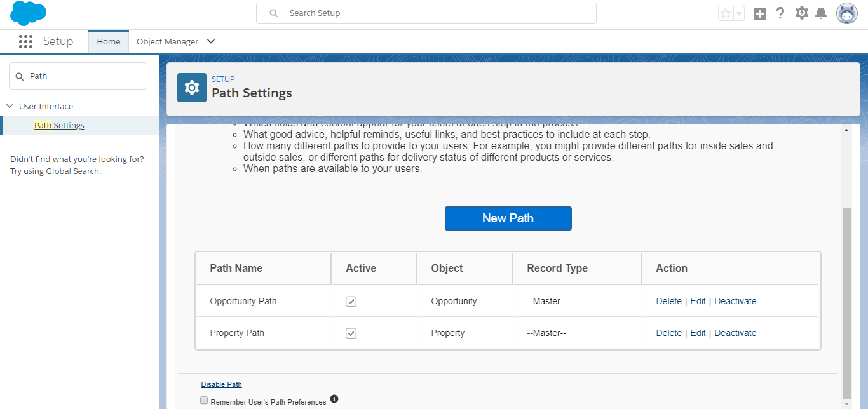The height and width of the screenshot is (409, 868).
Task: Toggle Active checkbox for Opportunity Path
Action: (351, 302)
